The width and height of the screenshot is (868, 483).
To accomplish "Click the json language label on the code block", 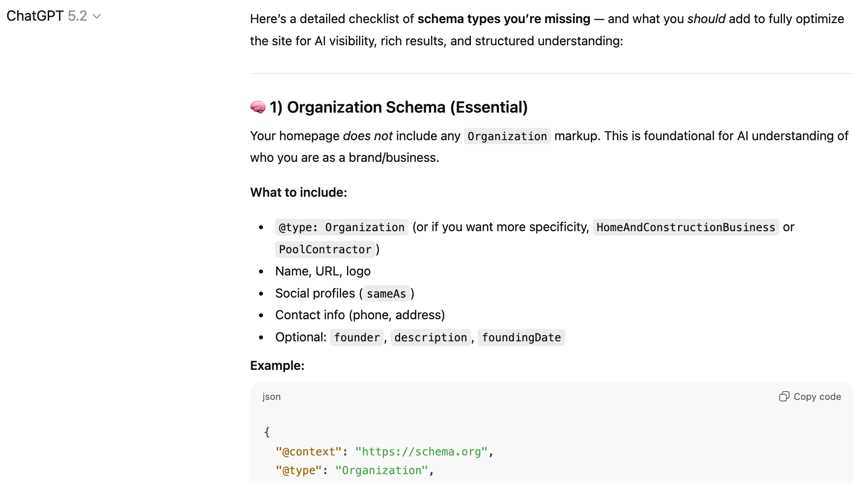I will click(x=271, y=396).
